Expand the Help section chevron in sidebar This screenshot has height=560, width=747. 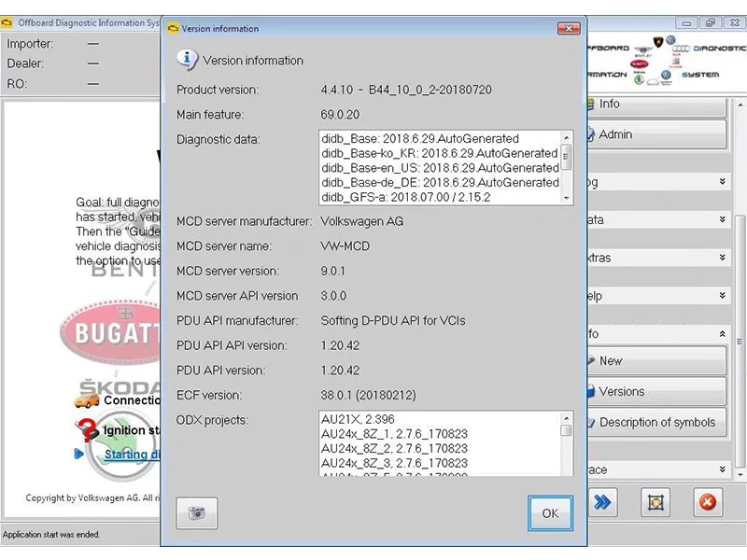point(722,295)
